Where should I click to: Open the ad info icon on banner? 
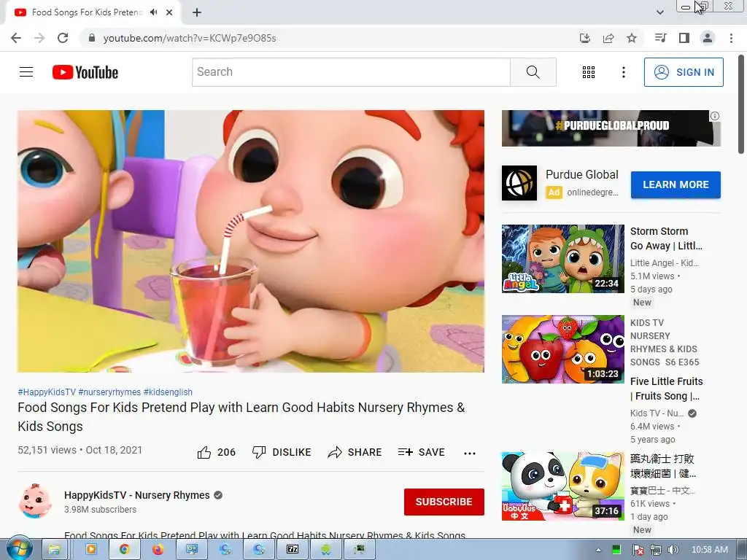(715, 116)
